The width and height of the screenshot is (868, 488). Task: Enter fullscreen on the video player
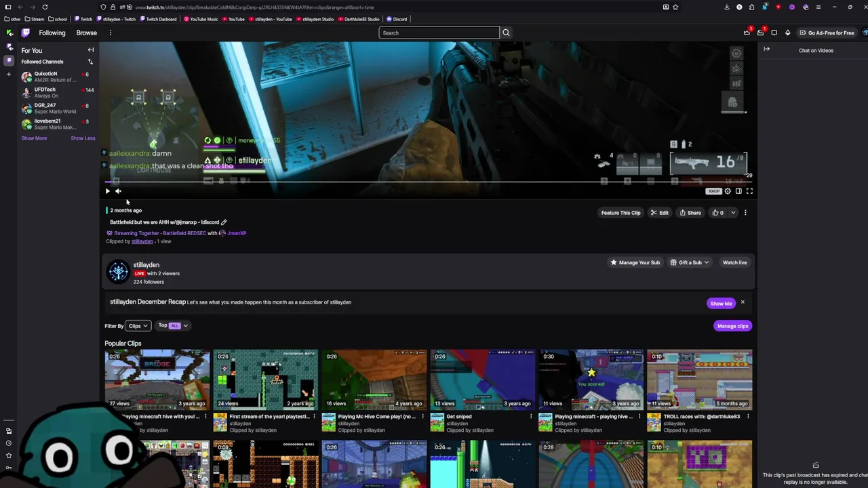[x=749, y=191]
